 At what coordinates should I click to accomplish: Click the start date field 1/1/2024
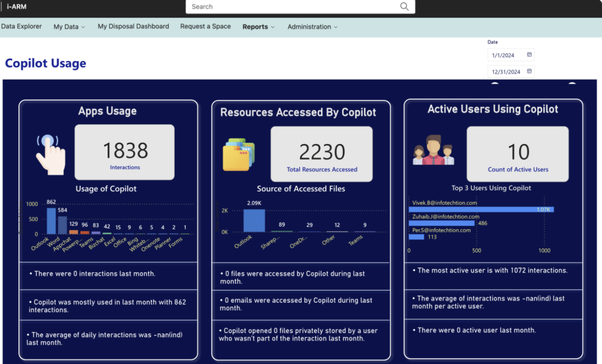click(511, 55)
